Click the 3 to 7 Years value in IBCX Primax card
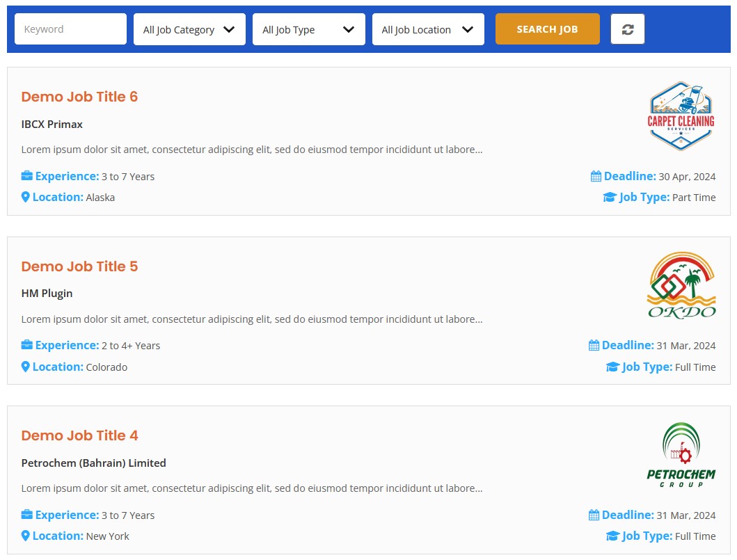 pos(128,177)
